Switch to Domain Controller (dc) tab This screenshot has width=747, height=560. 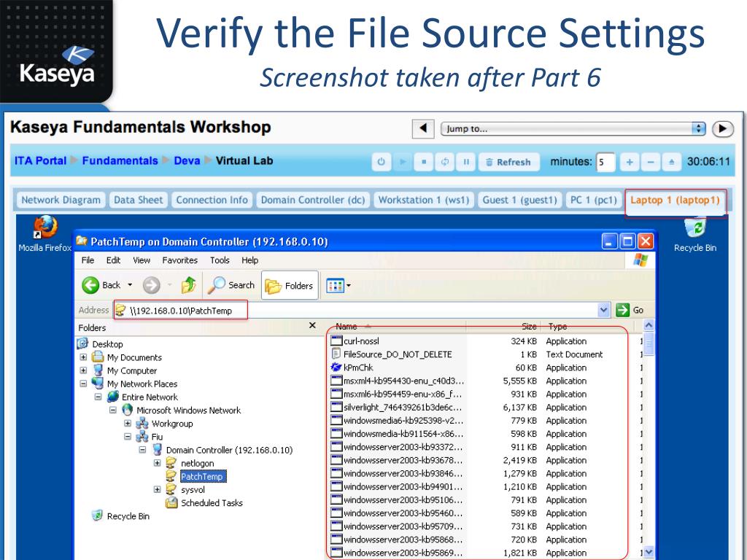(313, 200)
